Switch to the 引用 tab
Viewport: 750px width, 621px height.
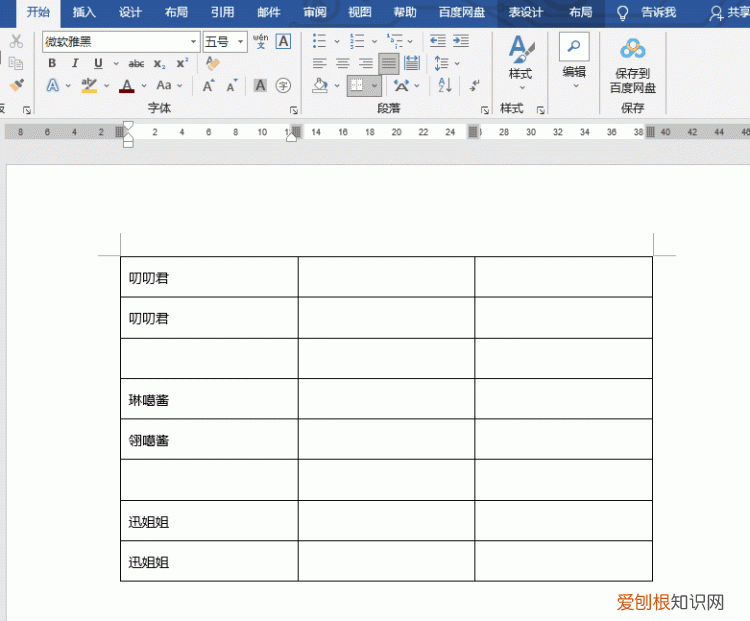222,12
